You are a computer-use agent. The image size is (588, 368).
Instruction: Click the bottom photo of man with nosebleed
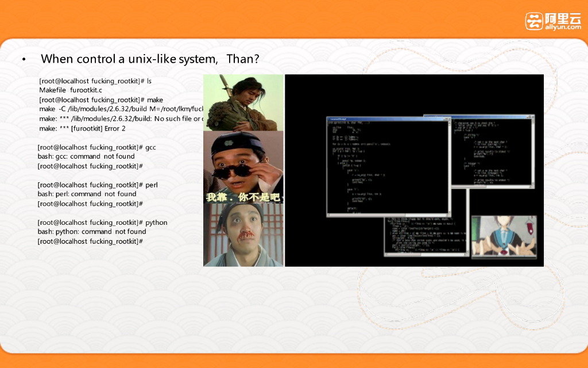click(243, 235)
